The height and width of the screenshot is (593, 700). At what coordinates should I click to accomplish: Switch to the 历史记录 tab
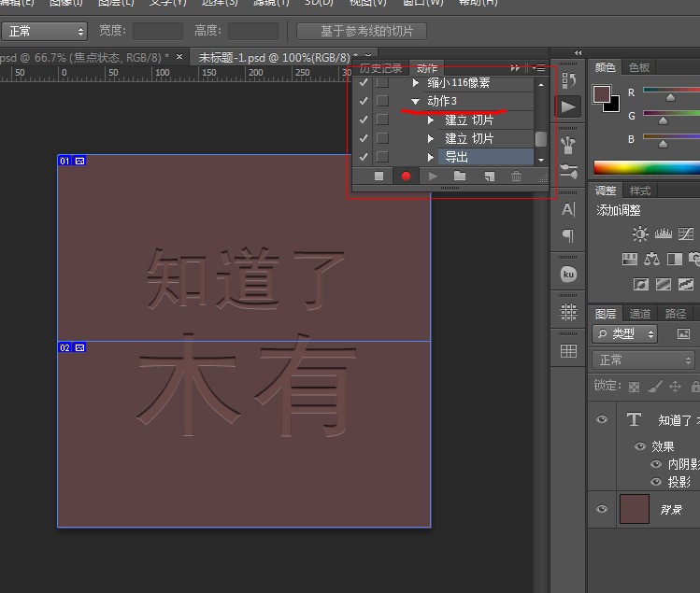[x=381, y=68]
